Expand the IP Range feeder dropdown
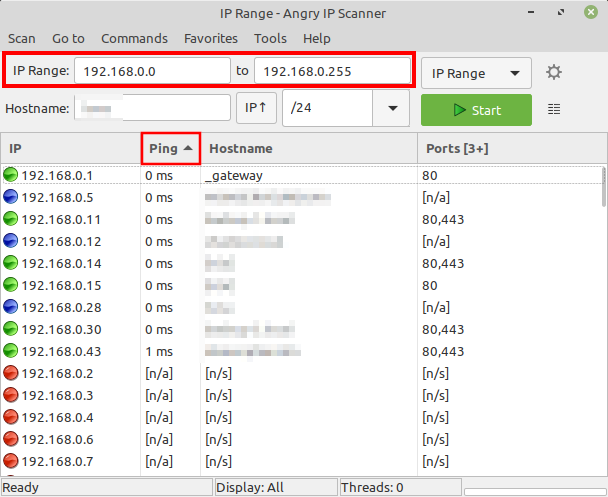The image size is (608, 497). (476, 73)
